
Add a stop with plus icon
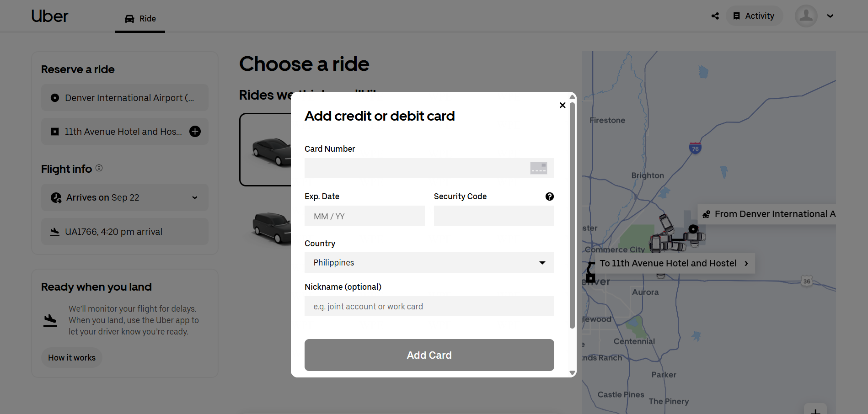[195, 132]
